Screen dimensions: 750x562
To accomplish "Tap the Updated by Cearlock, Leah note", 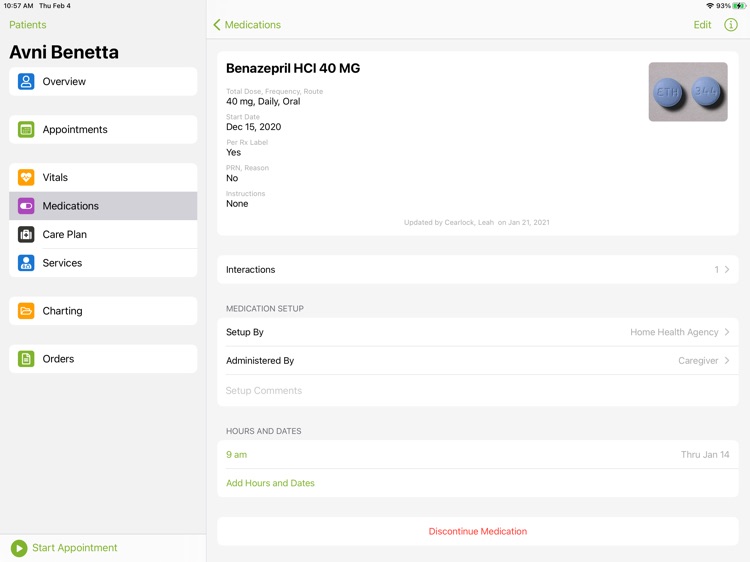I will pyautogui.click(x=476, y=222).
